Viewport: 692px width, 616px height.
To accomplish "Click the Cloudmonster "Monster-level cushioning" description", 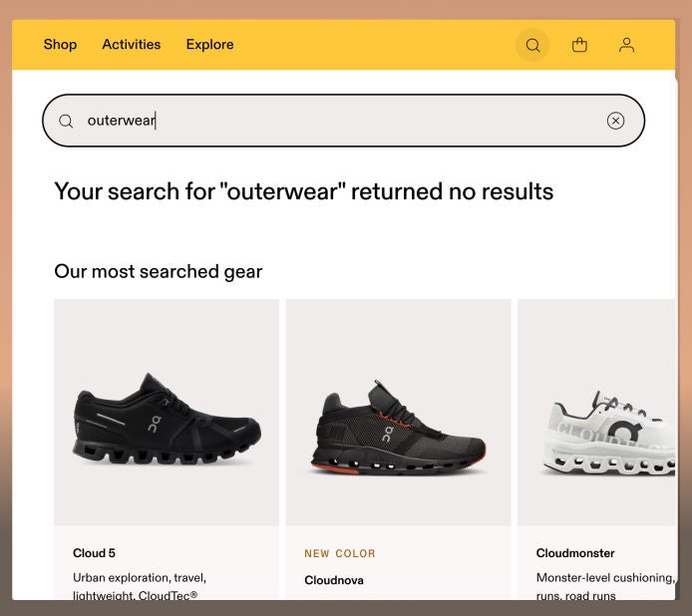I will click(604, 578).
